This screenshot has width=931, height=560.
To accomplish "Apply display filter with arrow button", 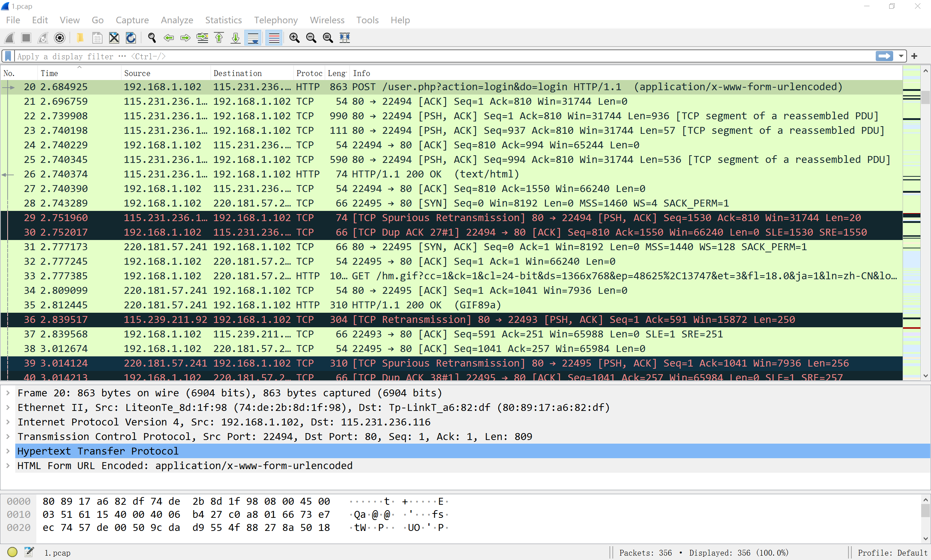I will pyautogui.click(x=884, y=56).
